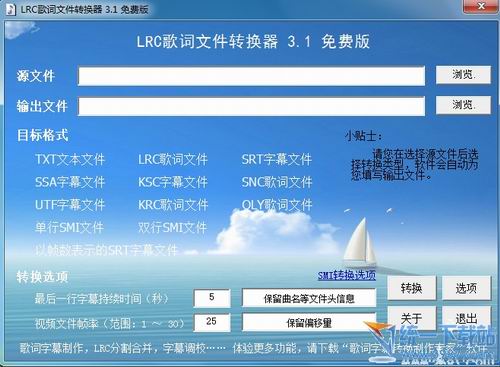Select LRC歌词文件 target format
Screen dimensions: 500x367
[x=173, y=160]
